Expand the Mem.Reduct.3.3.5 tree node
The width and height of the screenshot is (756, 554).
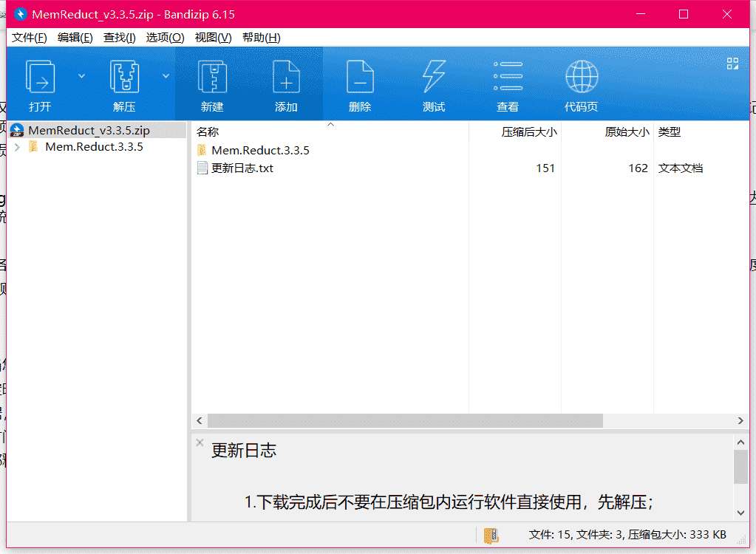click(17, 147)
